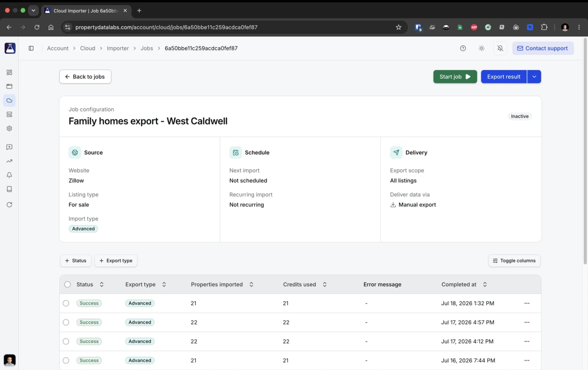Go to Cloud in the breadcrumb

[88, 48]
